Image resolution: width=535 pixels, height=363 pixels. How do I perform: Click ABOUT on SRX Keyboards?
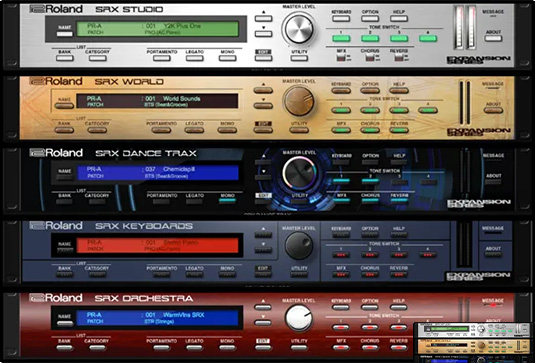pyautogui.click(x=493, y=255)
